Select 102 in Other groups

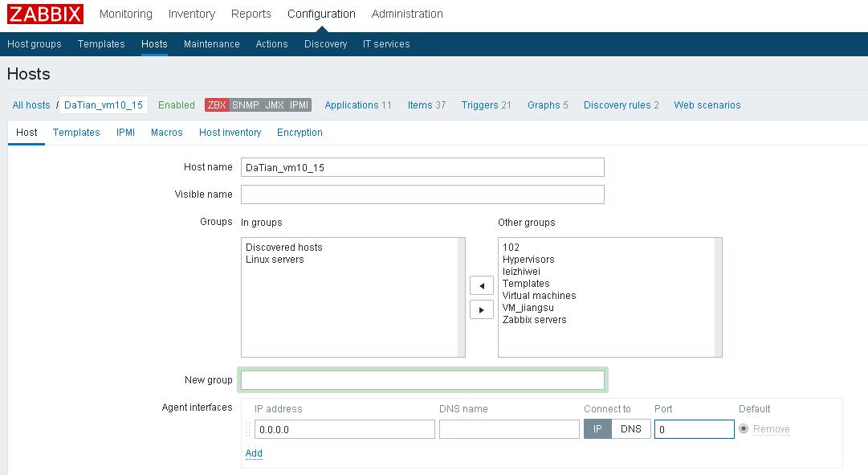511,248
